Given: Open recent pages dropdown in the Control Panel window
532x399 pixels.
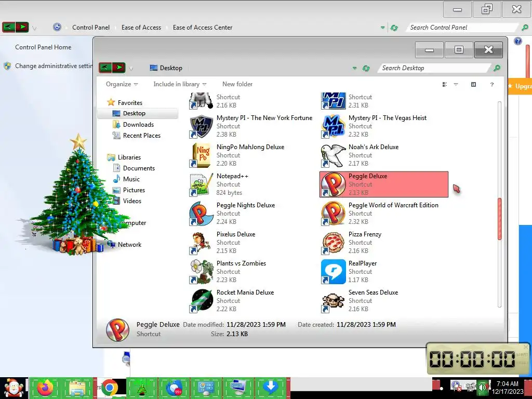Looking at the screenshot, I should [x=34, y=28].
